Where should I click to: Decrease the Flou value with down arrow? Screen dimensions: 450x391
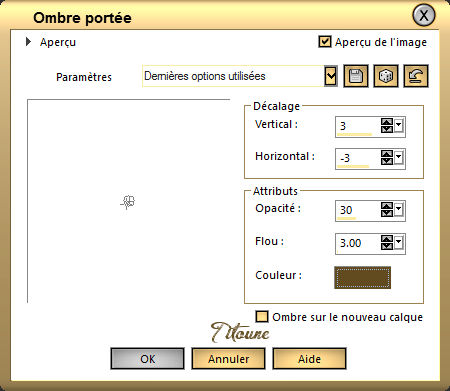[387, 246]
